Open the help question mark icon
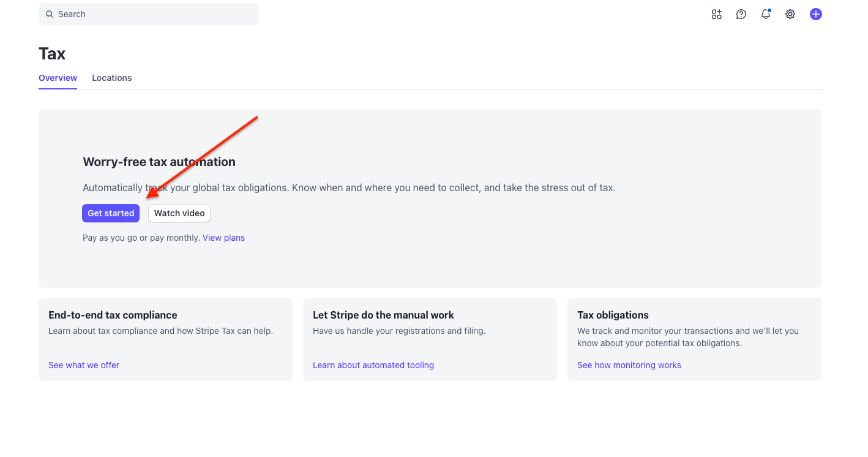 point(741,14)
